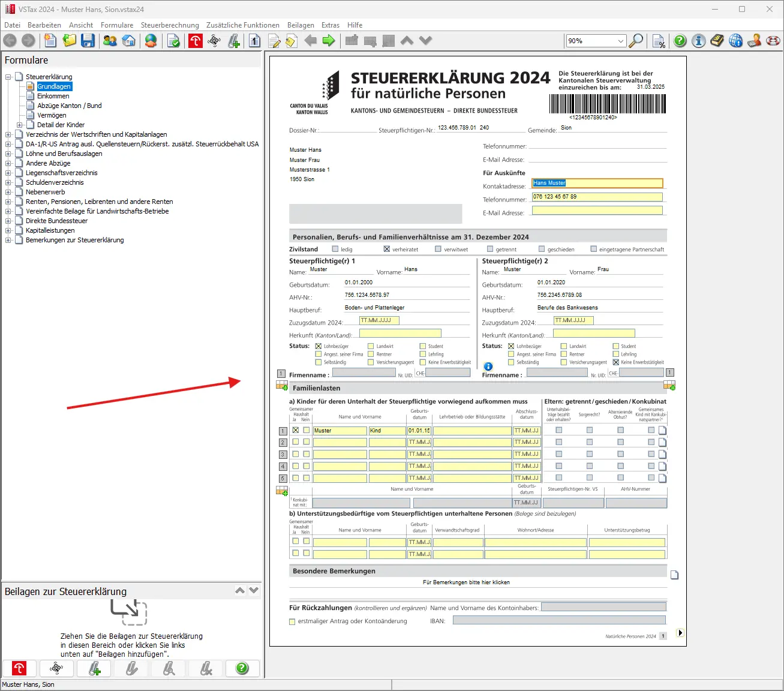Select 'Einkommen' in the form tree
Viewport: 784px width, 691px height.
pos(53,96)
